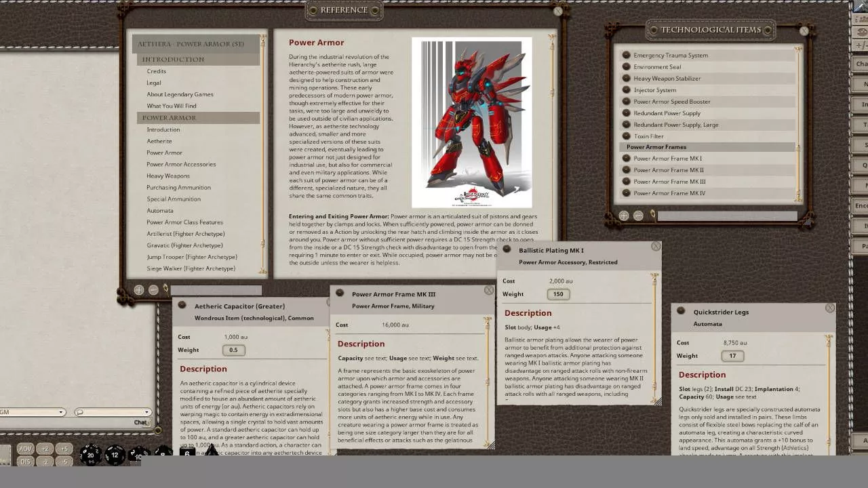
Task: Click the Power Armor Frame MK III description scrollbar
Action: [488, 382]
